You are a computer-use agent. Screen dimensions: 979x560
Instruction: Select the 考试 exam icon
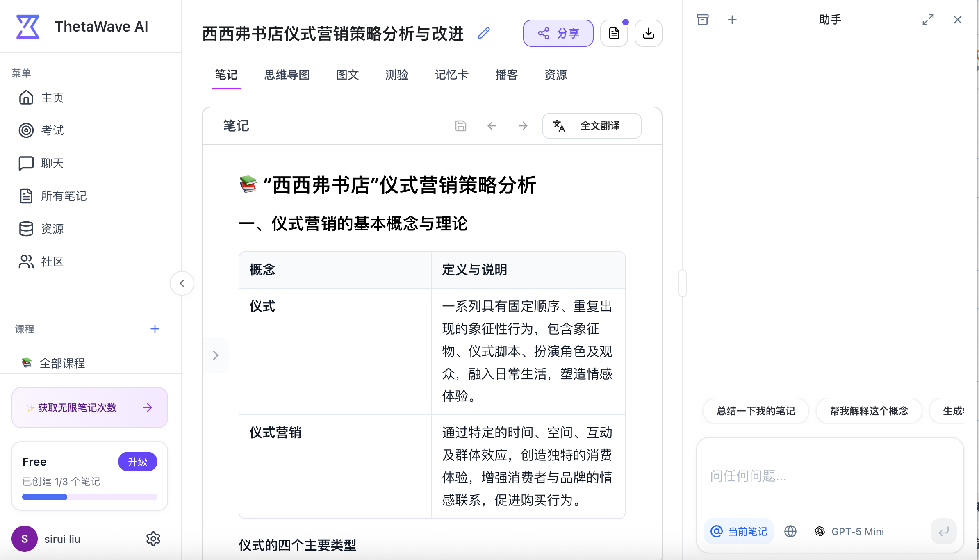(26, 130)
